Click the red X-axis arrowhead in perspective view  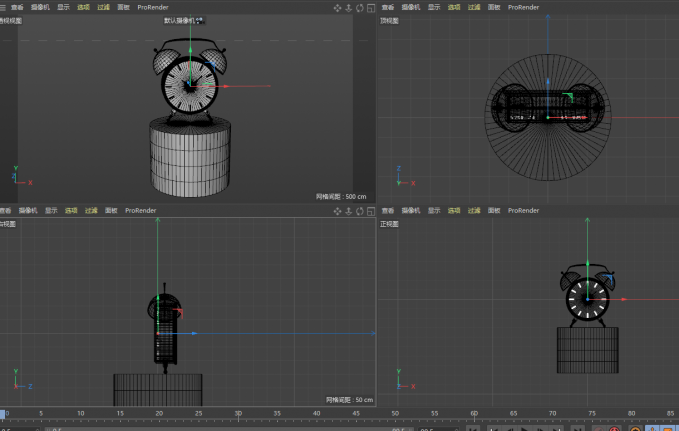[226, 86]
